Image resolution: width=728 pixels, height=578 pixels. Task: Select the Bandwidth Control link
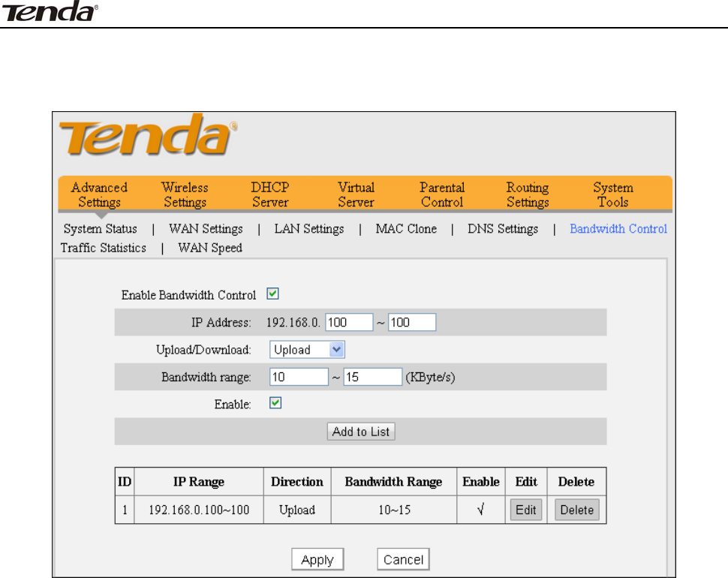pyautogui.click(x=618, y=229)
